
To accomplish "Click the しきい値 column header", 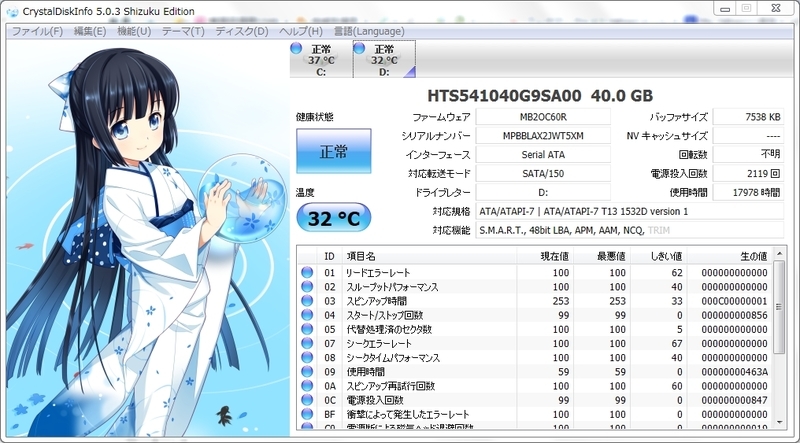I will click(659, 256).
